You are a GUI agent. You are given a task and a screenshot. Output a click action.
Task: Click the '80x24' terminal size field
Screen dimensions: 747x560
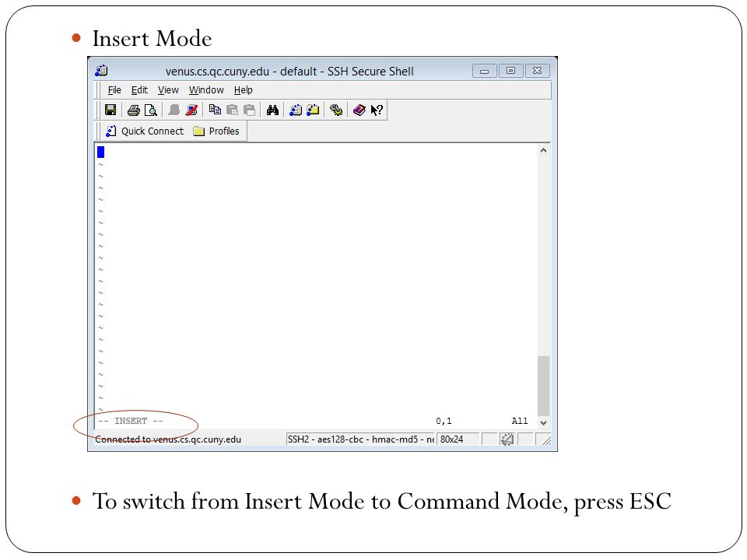coord(458,439)
